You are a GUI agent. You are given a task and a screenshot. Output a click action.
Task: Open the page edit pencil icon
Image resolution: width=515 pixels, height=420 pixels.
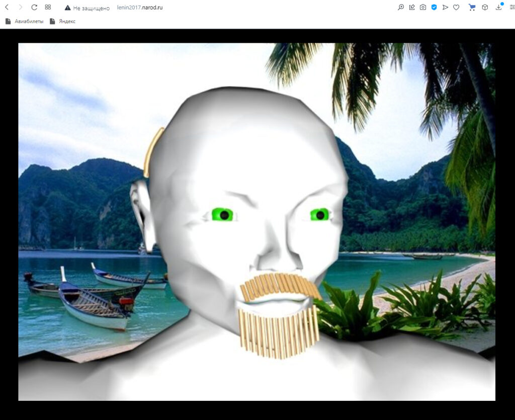(x=412, y=8)
